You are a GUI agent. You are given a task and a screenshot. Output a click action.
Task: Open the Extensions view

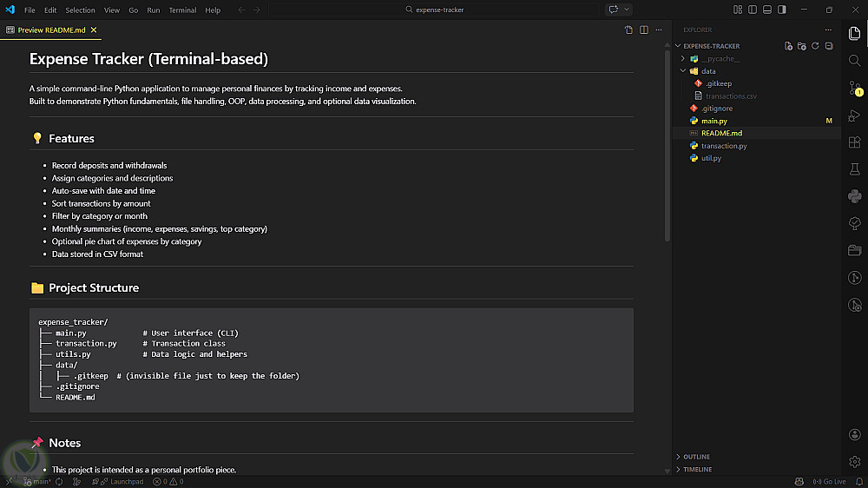pos(855,142)
